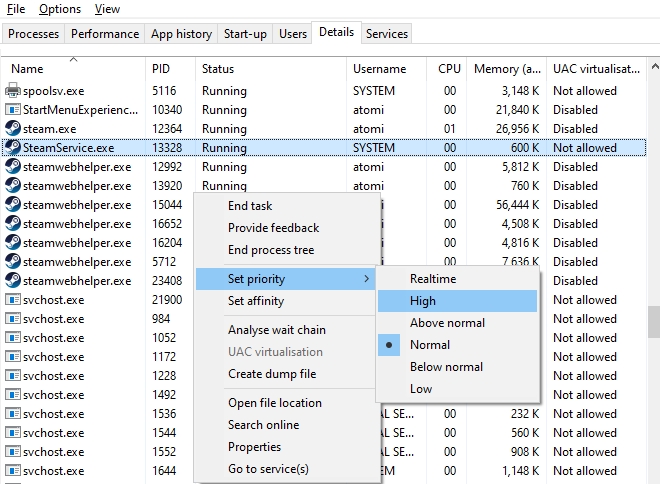Set process priority to Low

click(458, 388)
